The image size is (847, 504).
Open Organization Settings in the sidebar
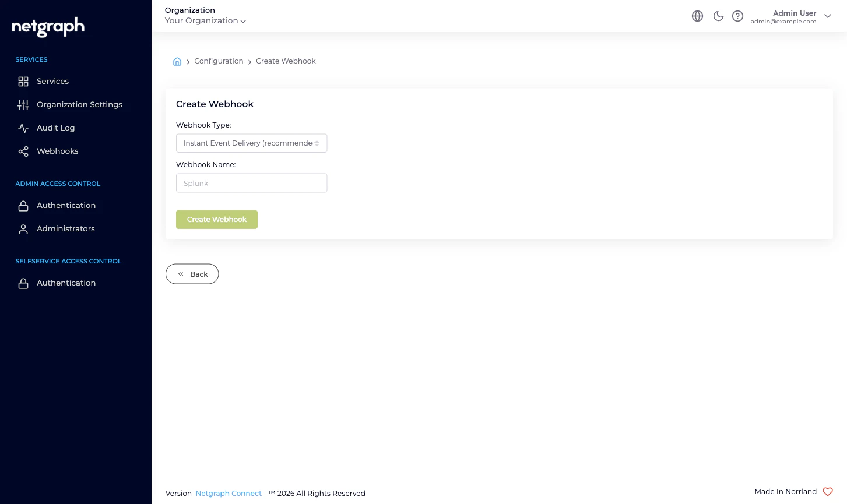click(79, 104)
